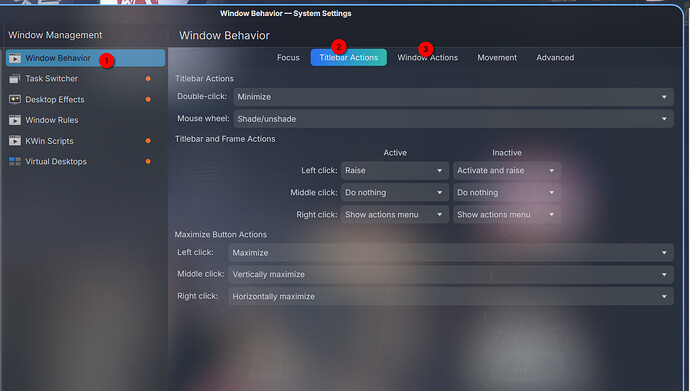Screen dimensions: 690x391
Task: Open the Active Middle click Do nothing dropdown
Action: (395, 193)
